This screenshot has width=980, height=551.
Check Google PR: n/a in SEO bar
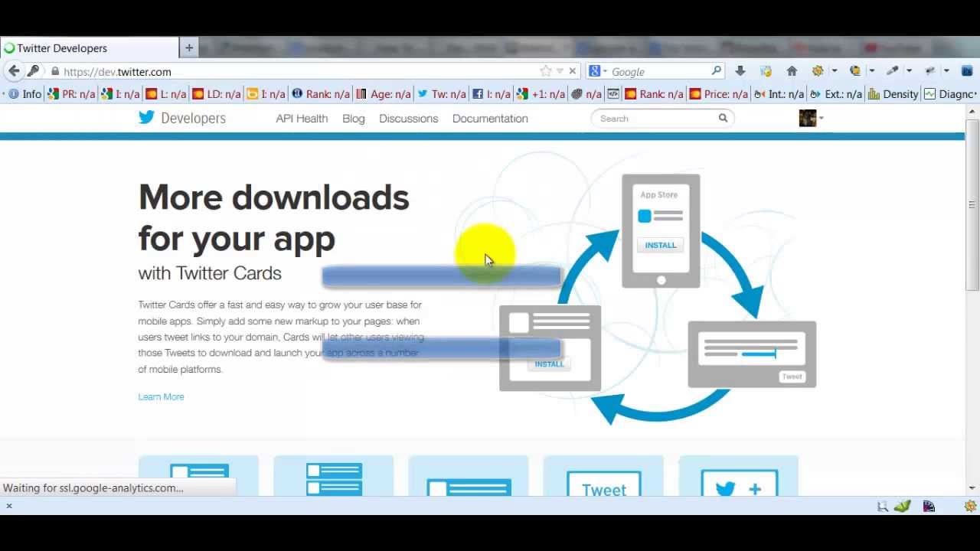click(x=71, y=94)
